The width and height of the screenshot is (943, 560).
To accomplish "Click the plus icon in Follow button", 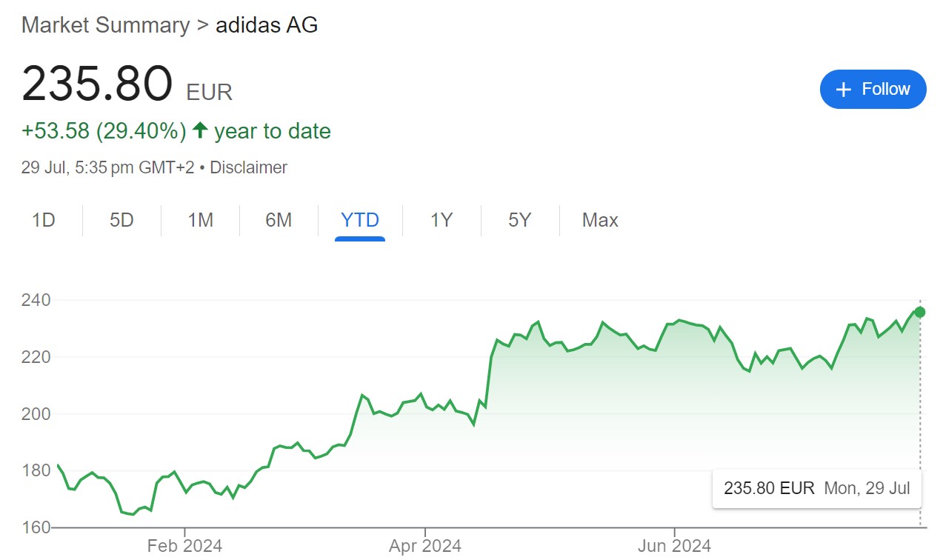I will click(843, 90).
